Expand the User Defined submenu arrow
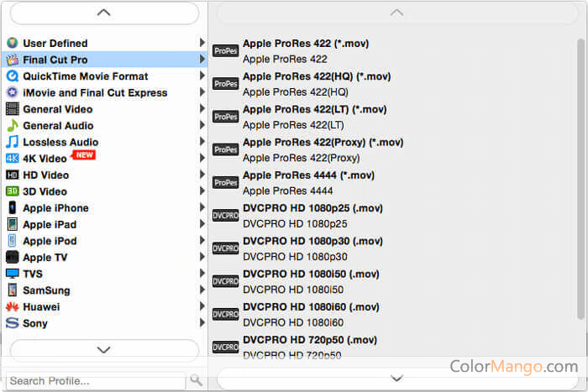 202,43
